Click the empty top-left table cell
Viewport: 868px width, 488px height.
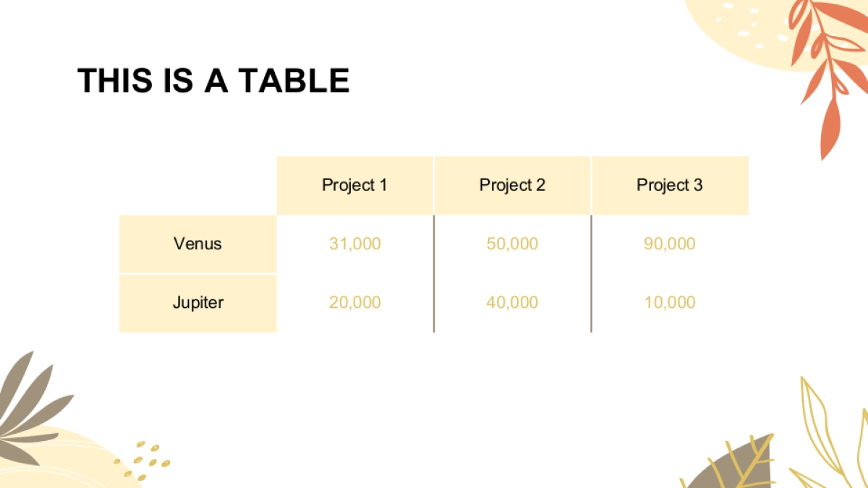pos(197,185)
